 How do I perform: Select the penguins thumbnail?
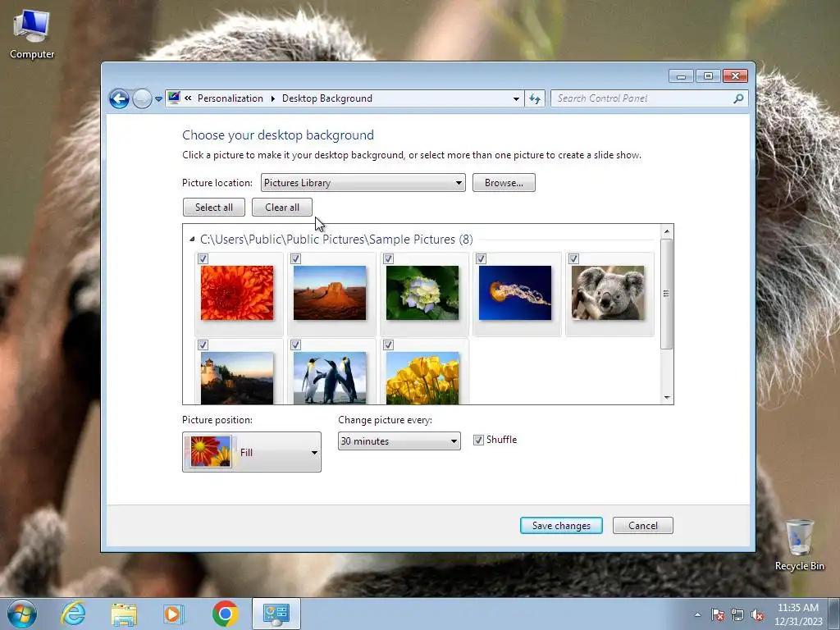pyautogui.click(x=330, y=377)
